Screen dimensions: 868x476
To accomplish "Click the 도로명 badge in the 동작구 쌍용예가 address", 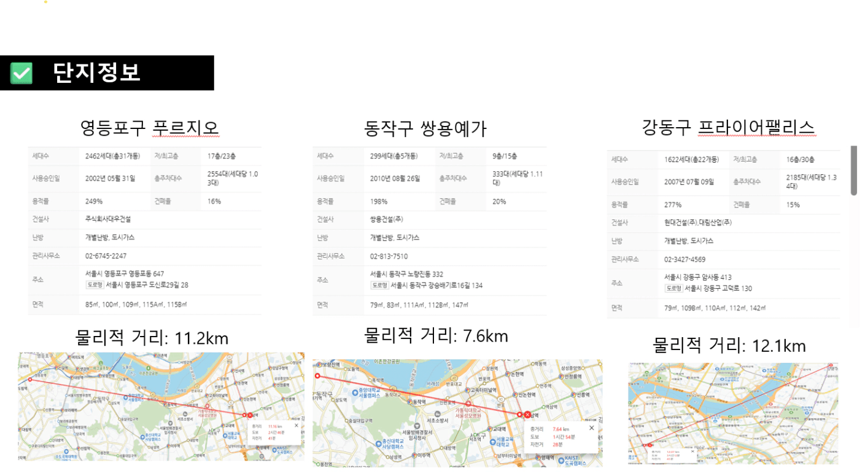I will pos(379,286).
